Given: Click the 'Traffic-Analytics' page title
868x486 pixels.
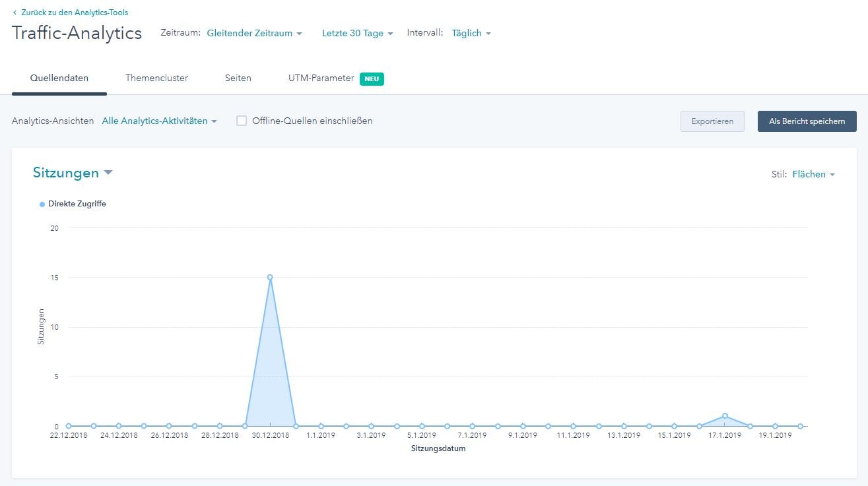Looking at the screenshot, I should click(x=77, y=33).
